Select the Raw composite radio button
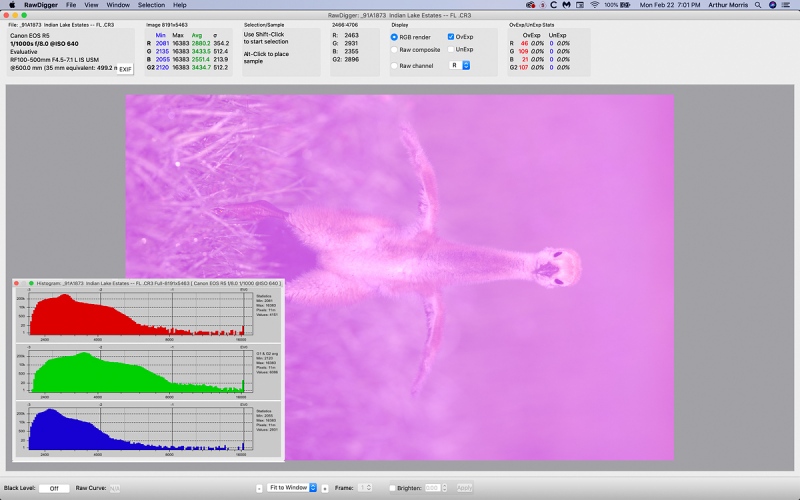Viewport: 800px width, 500px height. 394,50
